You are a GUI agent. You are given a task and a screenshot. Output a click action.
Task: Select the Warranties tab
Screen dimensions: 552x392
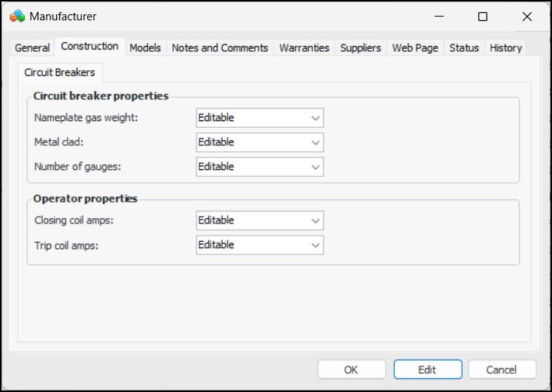(304, 48)
